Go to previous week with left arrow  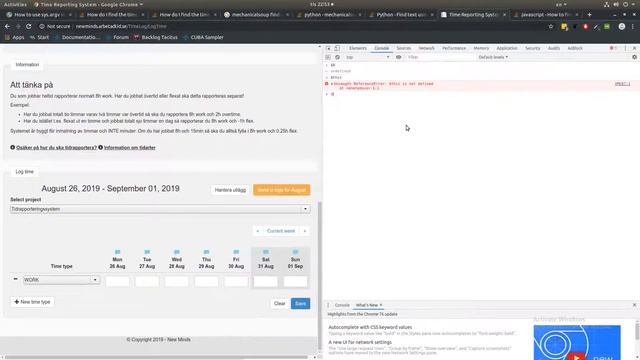[x=258, y=231]
